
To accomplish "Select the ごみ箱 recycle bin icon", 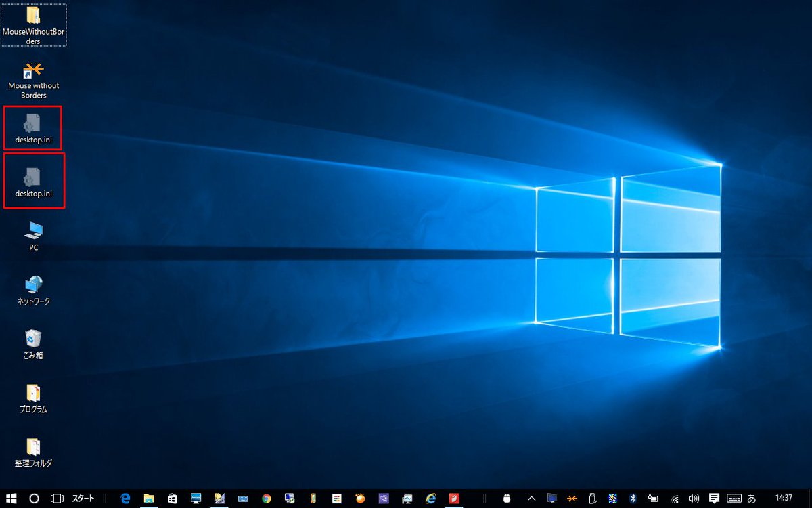I will (33, 344).
